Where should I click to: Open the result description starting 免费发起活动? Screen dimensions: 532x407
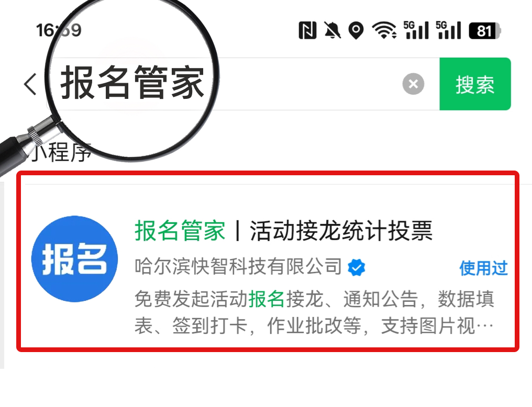click(314, 312)
